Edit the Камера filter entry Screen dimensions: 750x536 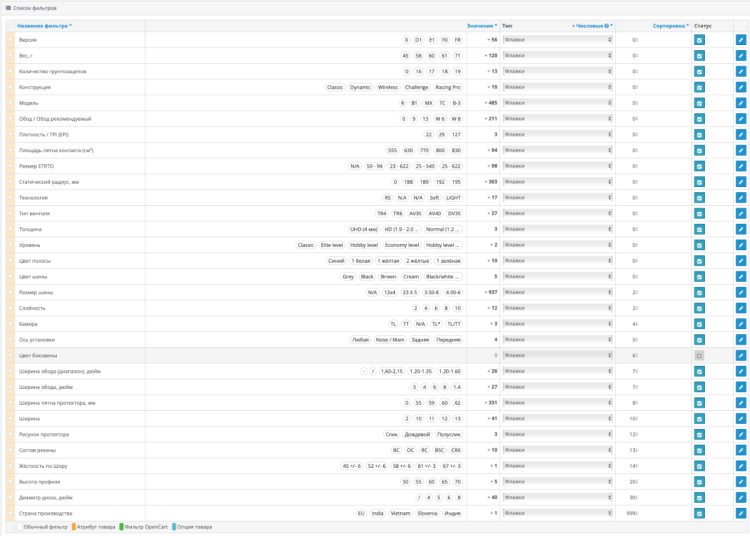pos(741,324)
